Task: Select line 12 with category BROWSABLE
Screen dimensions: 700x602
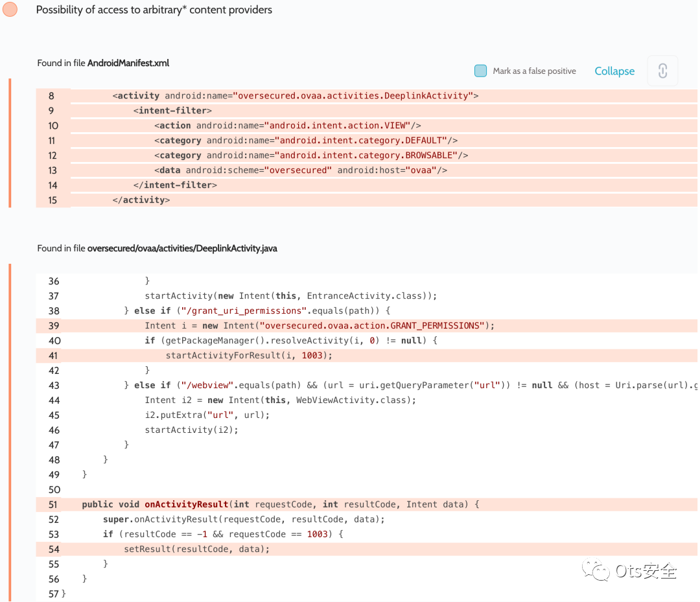Action: [x=366, y=156]
